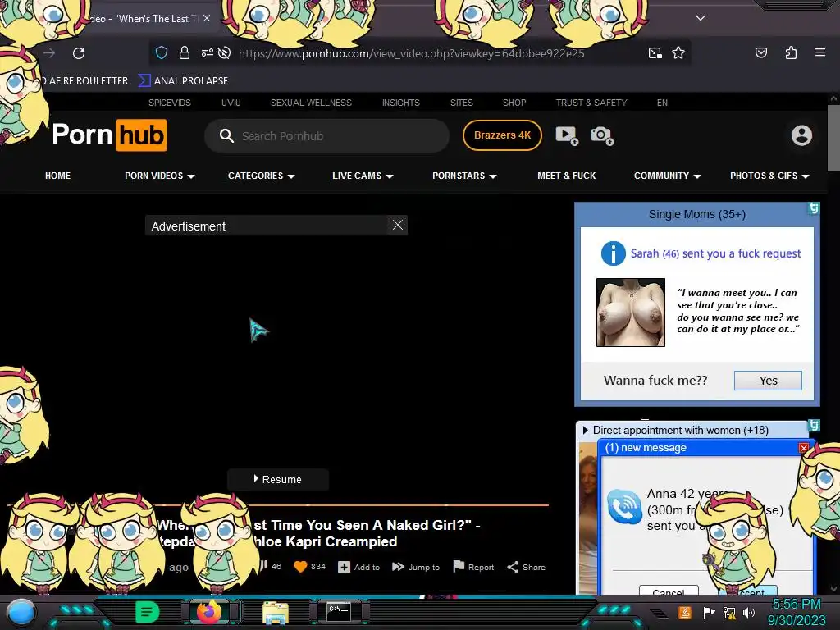Image resolution: width=840 pixels, height=630 pixels.
Task: Open the SPICEVIDS top link
Action: coord(169,103)
